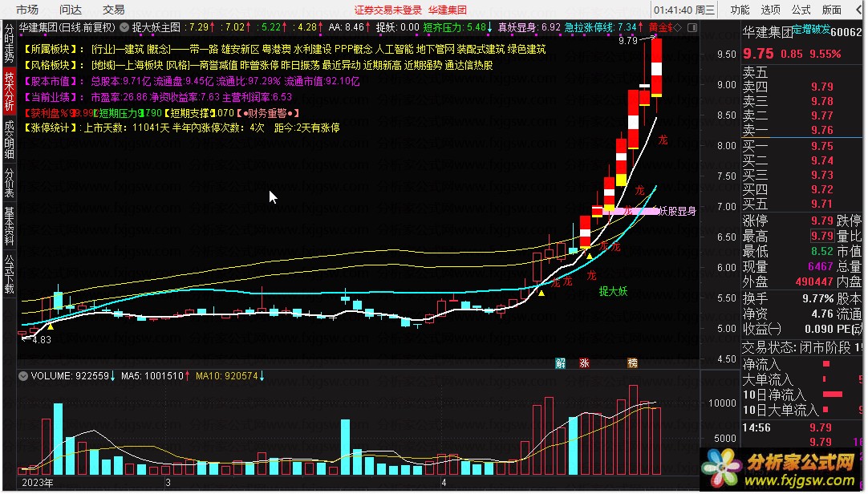
Task: Click the diamond icon after 黄金转
Action: coord(678,27)
